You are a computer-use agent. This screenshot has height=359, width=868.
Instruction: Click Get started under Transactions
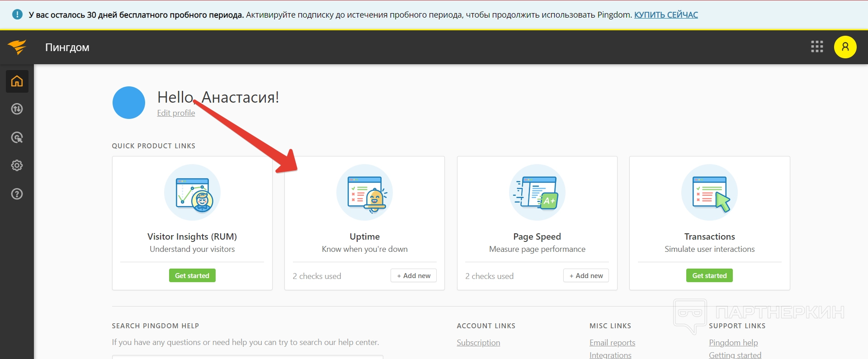click(x=709, y=275)
